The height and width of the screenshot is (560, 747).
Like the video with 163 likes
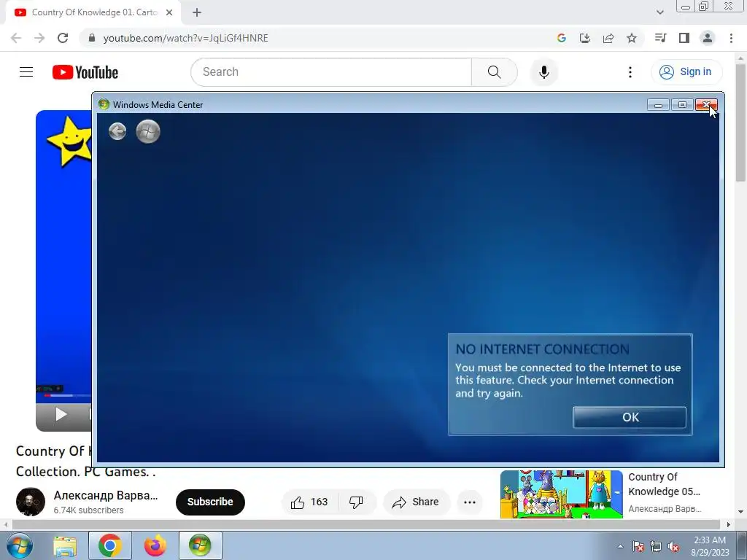(x=309, y=502)
